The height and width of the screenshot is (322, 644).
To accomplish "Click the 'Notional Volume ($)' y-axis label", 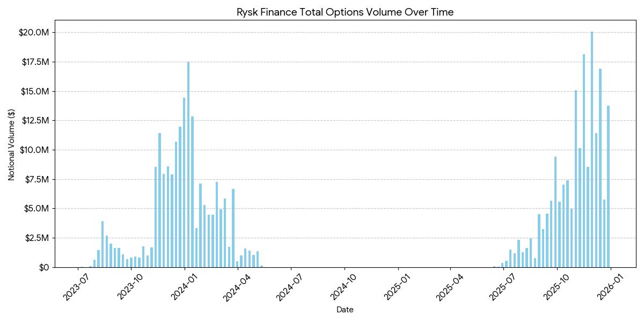I will pyautogui.click(x=11, y=144).
